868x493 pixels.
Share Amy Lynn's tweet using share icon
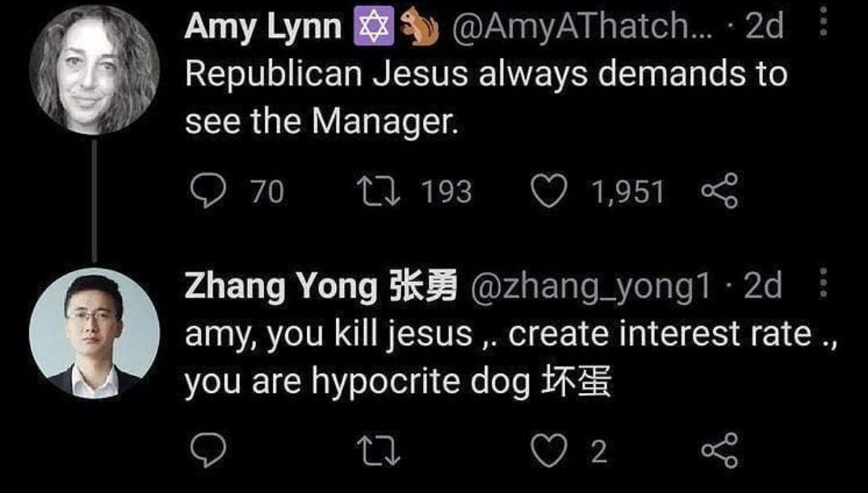pyautogui.click(x=720, y=192)
